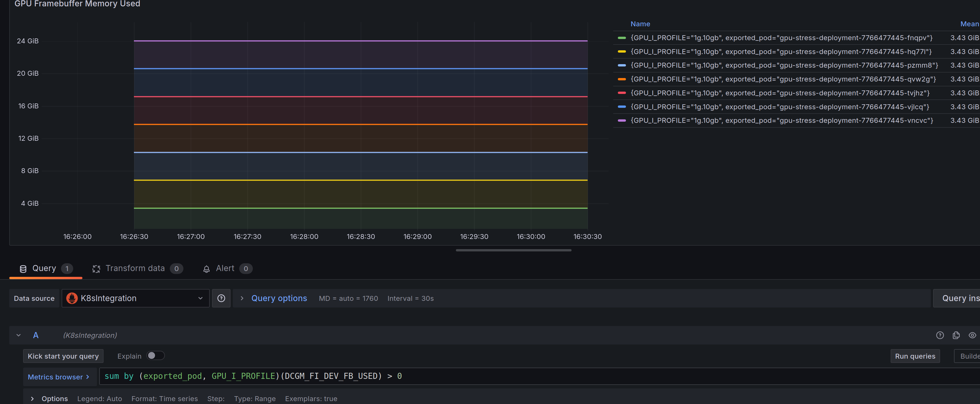The width and height of the screenshot is (980, 404).
Task: Click blue swatch for vjlcq series
Action: click(x=622, y=107)
